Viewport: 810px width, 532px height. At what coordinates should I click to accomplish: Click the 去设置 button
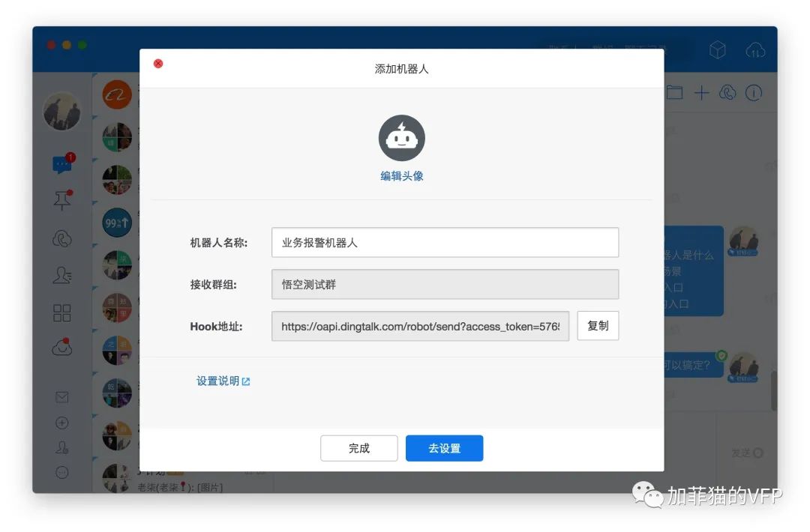[444, 448]
